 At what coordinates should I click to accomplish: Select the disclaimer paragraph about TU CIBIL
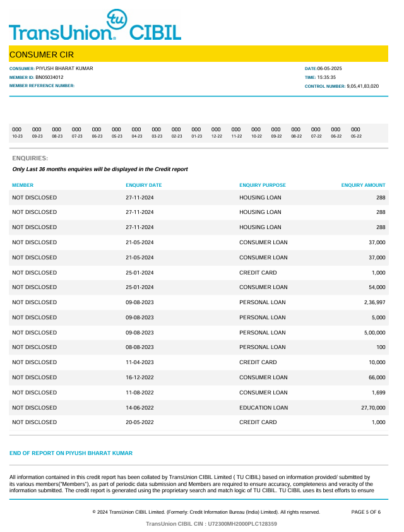coord(192,484)
